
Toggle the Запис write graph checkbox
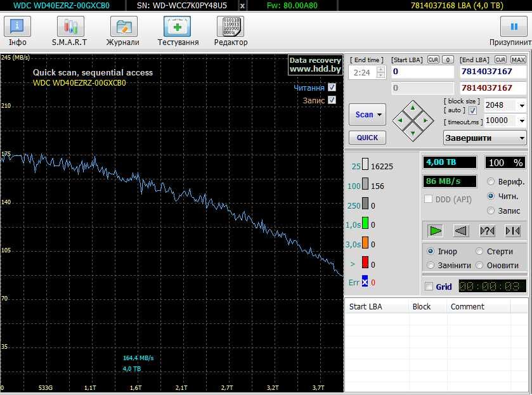point(332,100)
